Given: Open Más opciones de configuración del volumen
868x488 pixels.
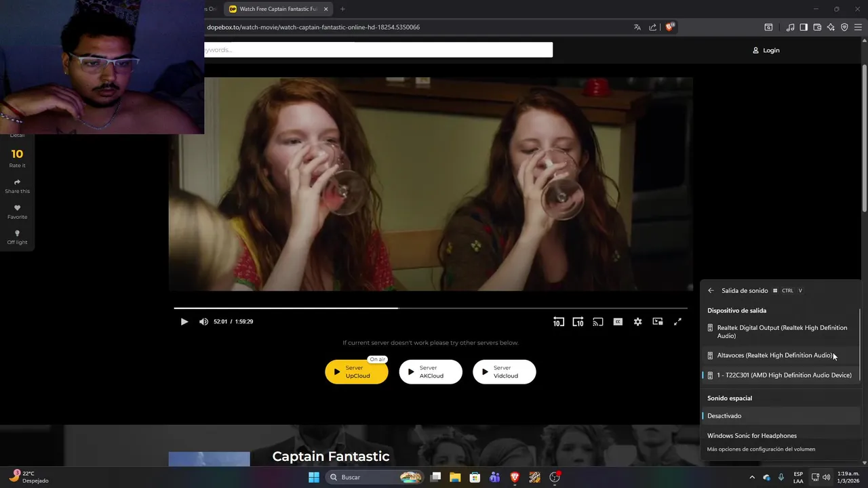Looking at the screenshot, I should point(761,449).
